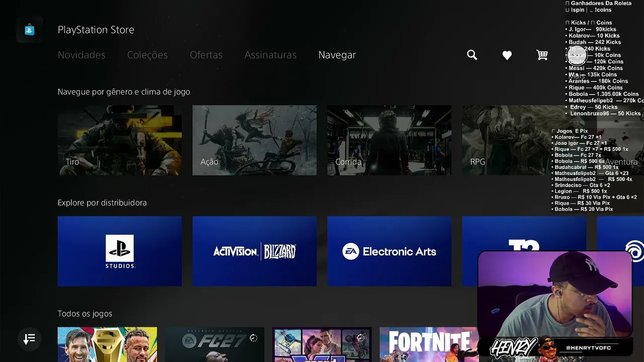
Task: Click the streamer webcam feed
Action: pyautogui.click(x=555, y=294)
